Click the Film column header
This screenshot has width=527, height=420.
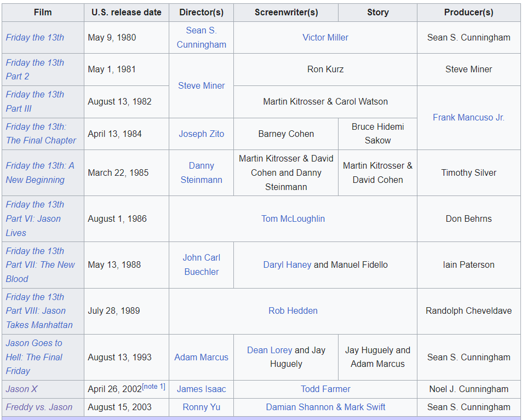pyautogui.click(x=43, y=13)
